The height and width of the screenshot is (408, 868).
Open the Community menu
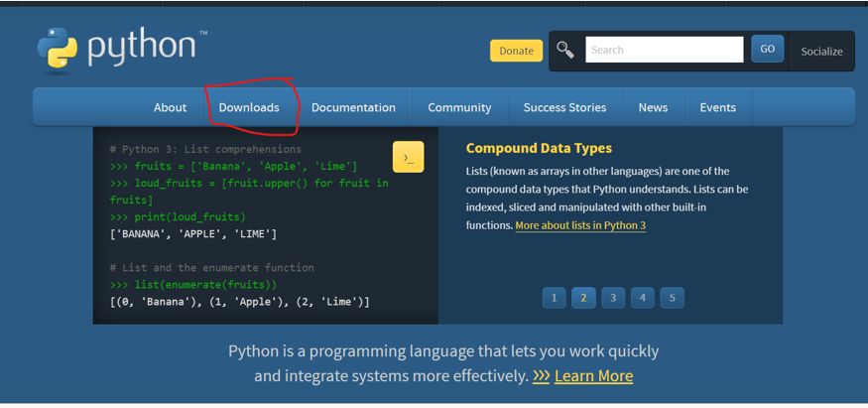459,107
